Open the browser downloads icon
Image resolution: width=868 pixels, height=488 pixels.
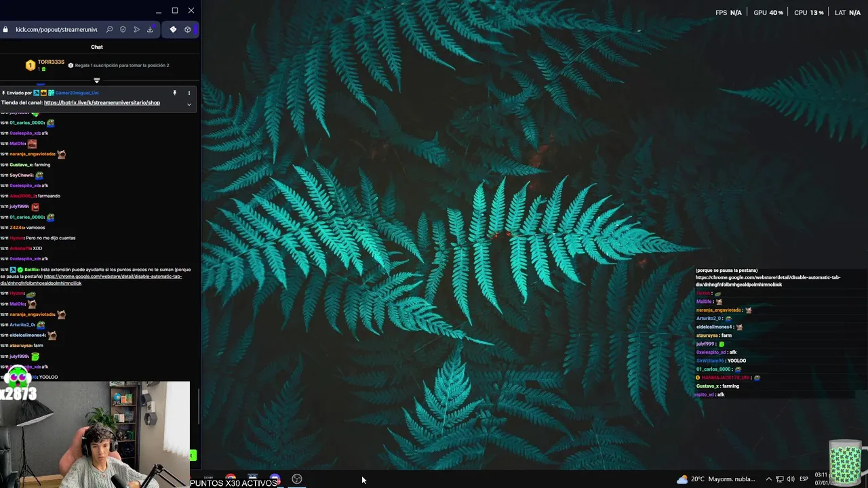150,30
